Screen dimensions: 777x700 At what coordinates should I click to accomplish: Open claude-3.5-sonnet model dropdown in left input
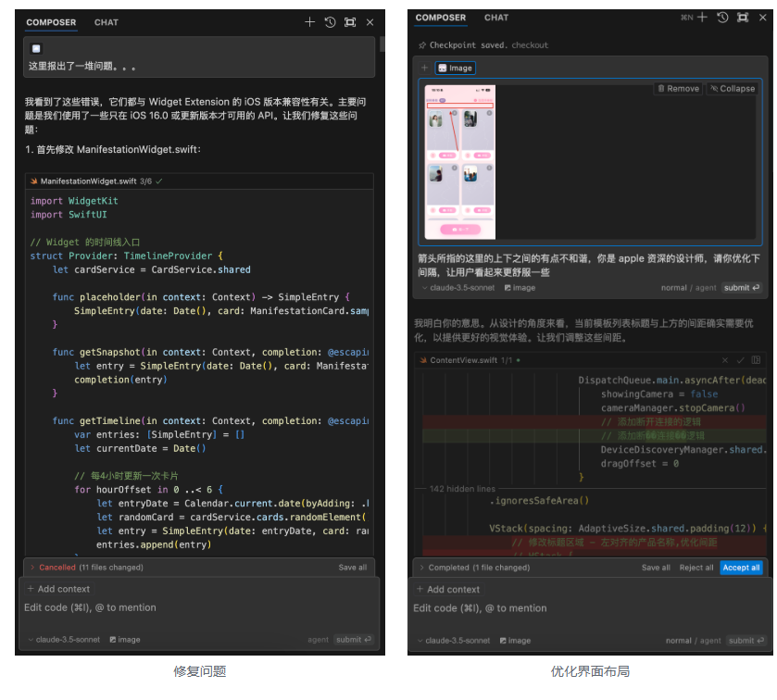[64, 640]
